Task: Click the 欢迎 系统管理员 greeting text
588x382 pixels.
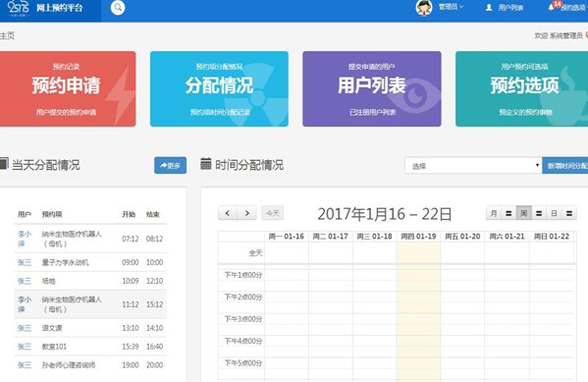Action: (x=559, y=35)
